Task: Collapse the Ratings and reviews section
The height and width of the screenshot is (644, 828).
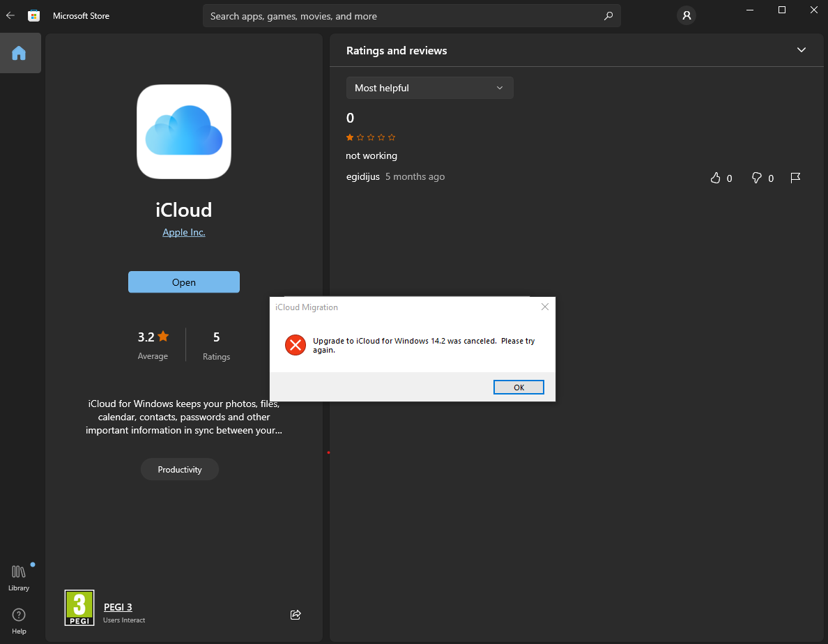Action: tap(801, 50)
